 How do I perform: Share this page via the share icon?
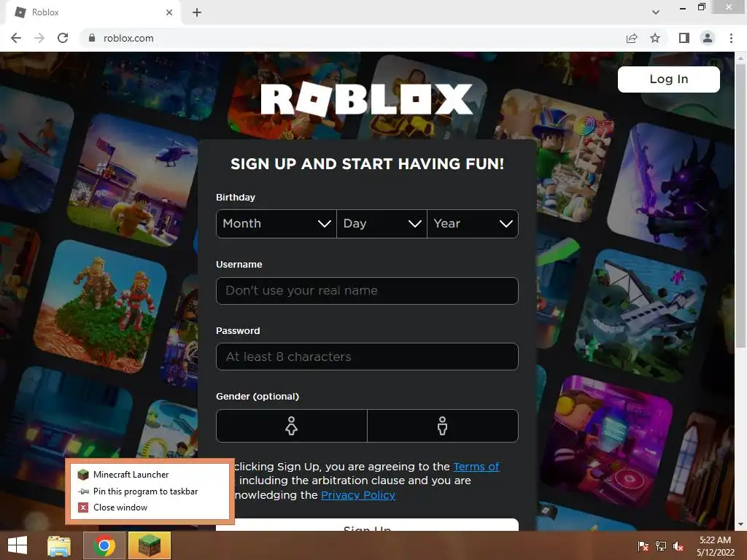coord(632,38)
